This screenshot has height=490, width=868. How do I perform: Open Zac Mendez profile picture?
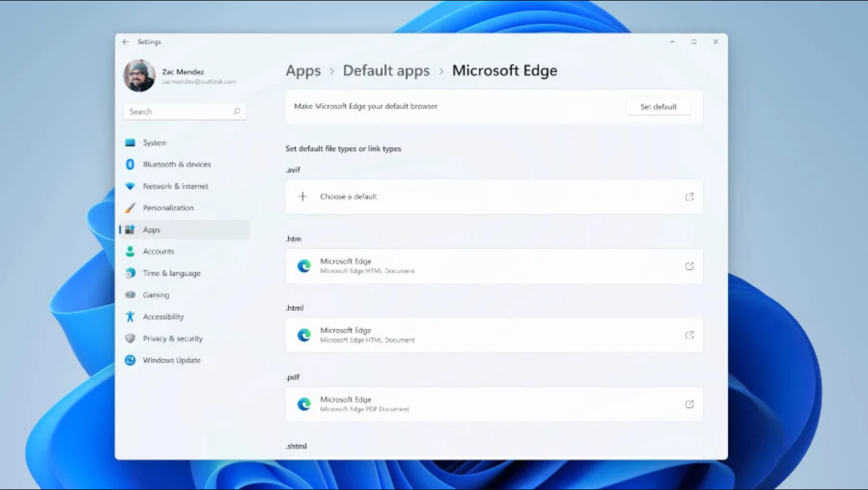(x=139, y=76)
